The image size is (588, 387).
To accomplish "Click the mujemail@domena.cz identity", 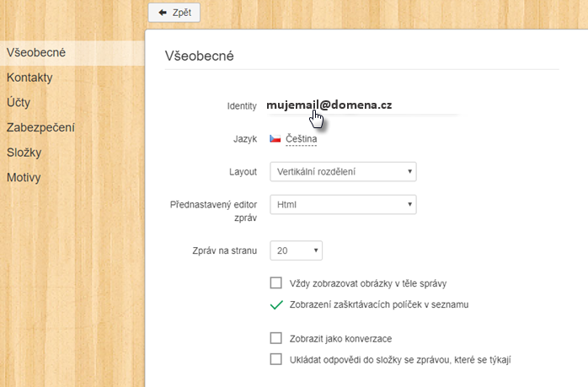I will pyautogui.click(x=329, y=105).
